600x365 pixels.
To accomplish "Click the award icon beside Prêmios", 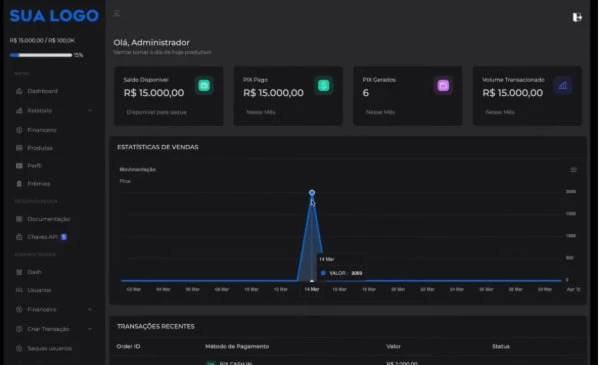I will (x=19, y=184).
